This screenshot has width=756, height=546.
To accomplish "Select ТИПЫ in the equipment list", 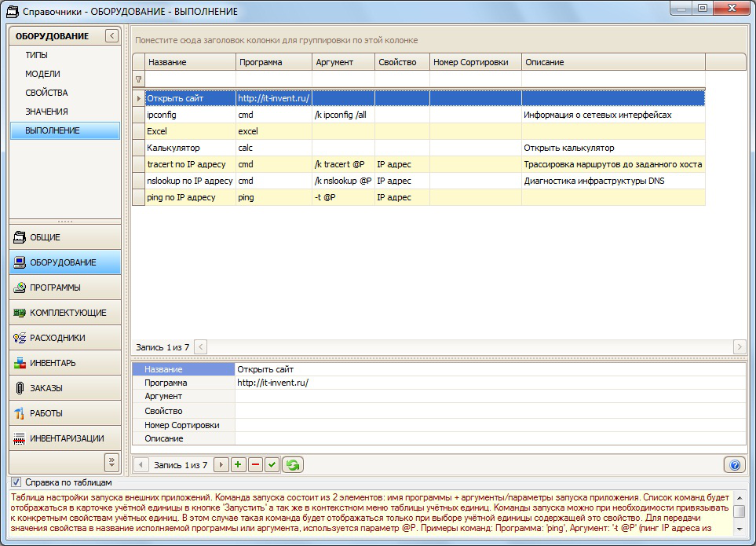I will point(36,55).
